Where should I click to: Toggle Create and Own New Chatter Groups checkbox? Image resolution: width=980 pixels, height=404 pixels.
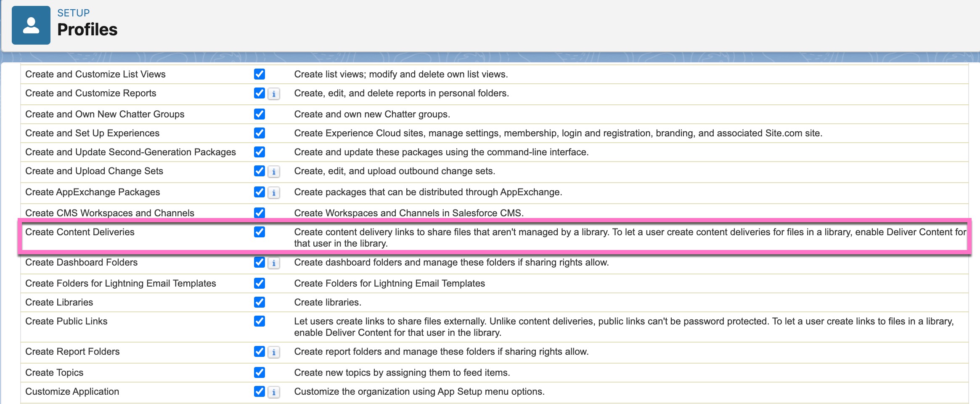pos(260,114)
